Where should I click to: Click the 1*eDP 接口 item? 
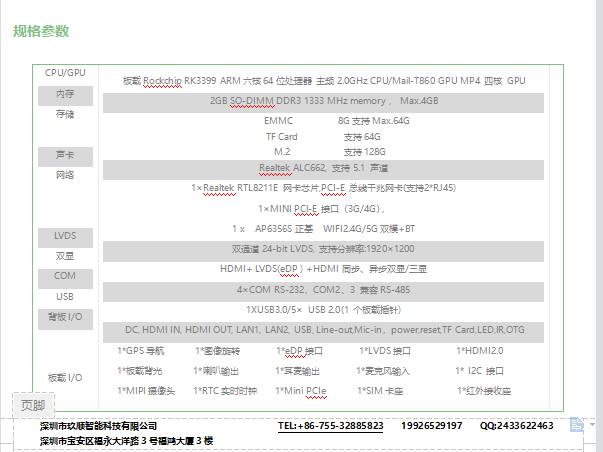pos(299,351)
